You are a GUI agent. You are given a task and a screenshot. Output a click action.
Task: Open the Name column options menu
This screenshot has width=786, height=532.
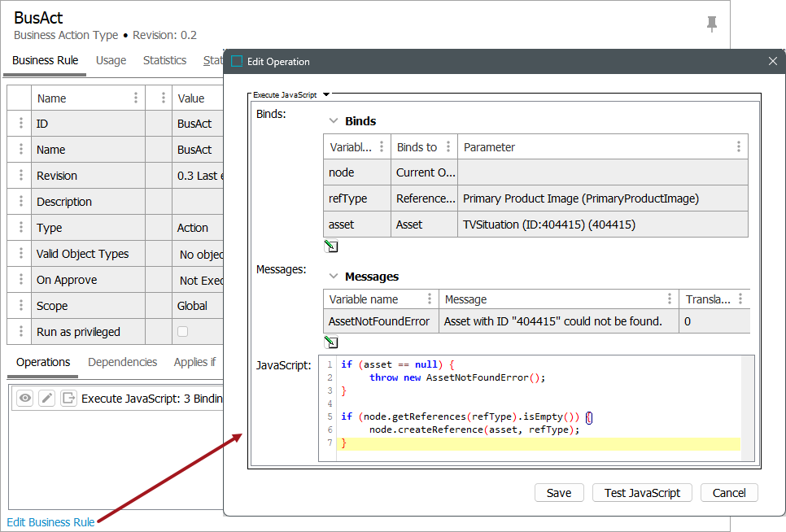(135, 98)
